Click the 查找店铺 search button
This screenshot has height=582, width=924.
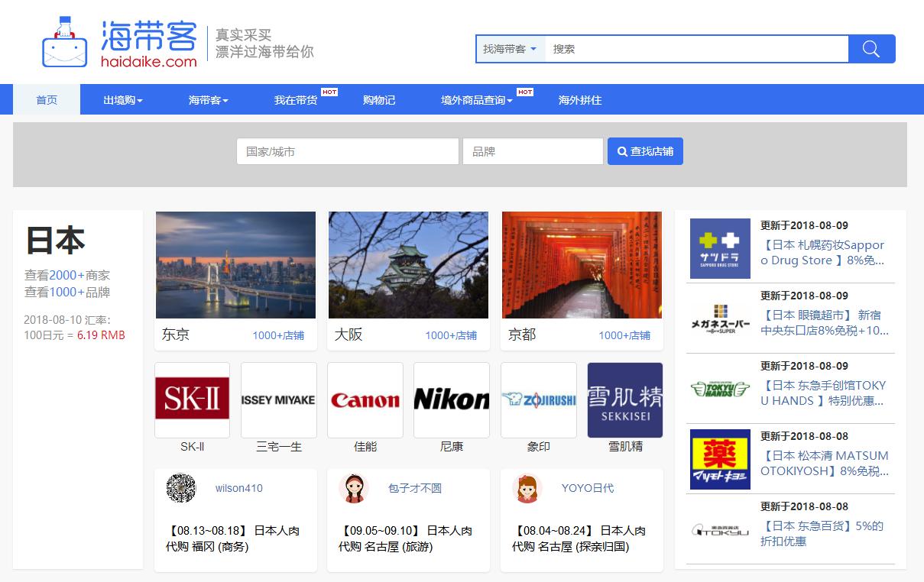click(644, 150)
